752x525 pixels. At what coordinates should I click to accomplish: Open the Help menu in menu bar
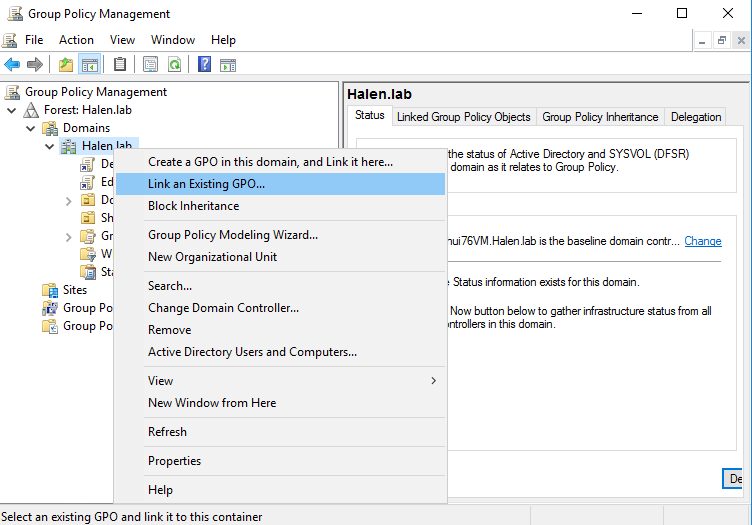[223, 40]
